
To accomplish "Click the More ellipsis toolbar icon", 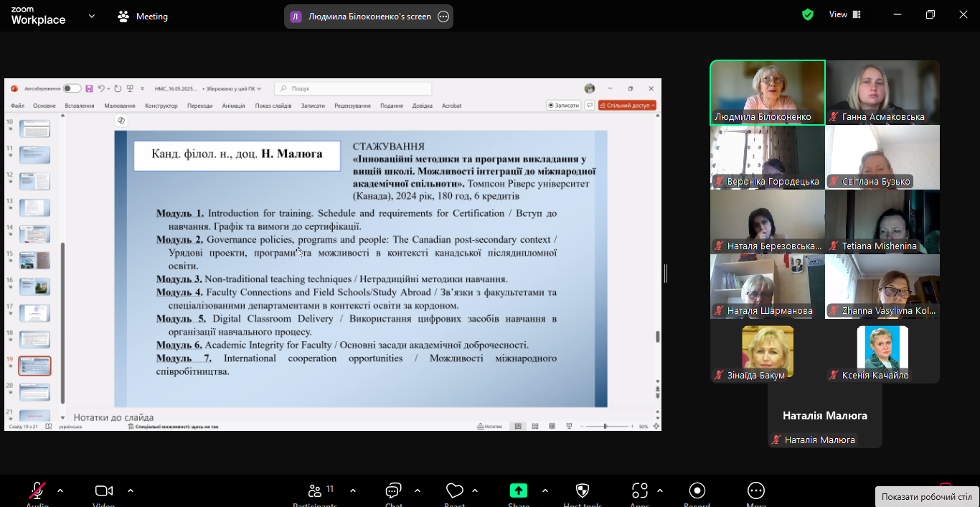I will 755,491.
